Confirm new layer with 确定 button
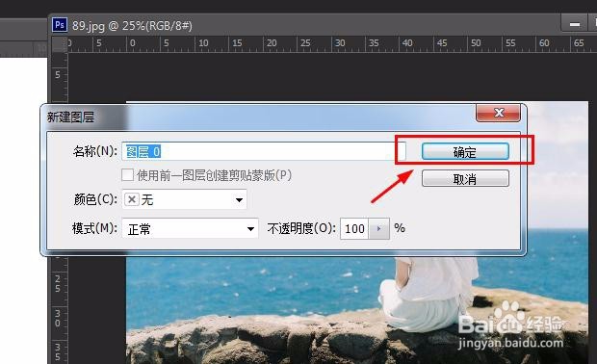This screenshot has width=597, height=364. [465, 152]
